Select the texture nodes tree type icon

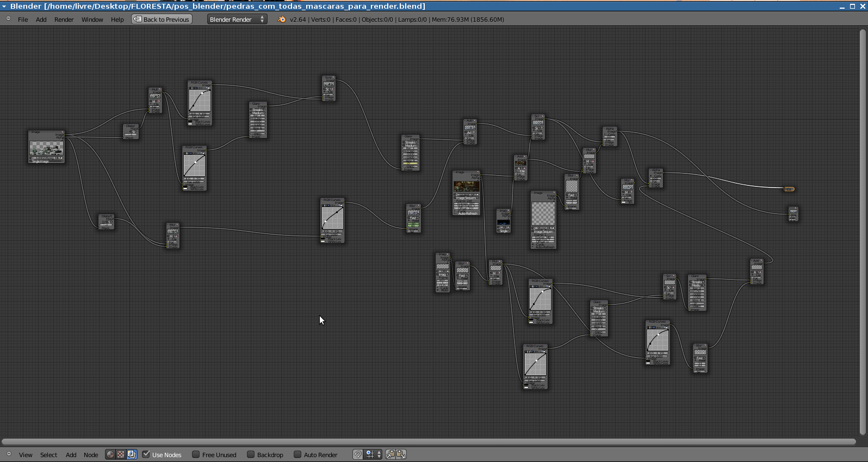121,454
